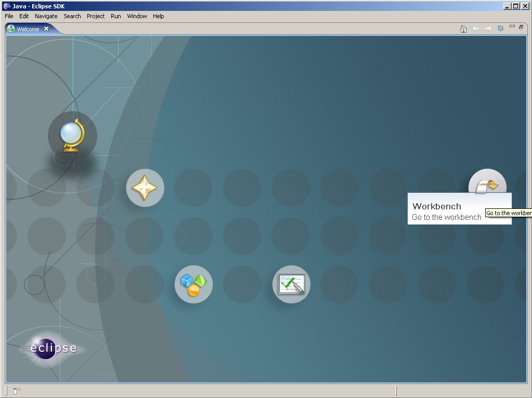
Task: Open the Edit menu
Action: 24,16
